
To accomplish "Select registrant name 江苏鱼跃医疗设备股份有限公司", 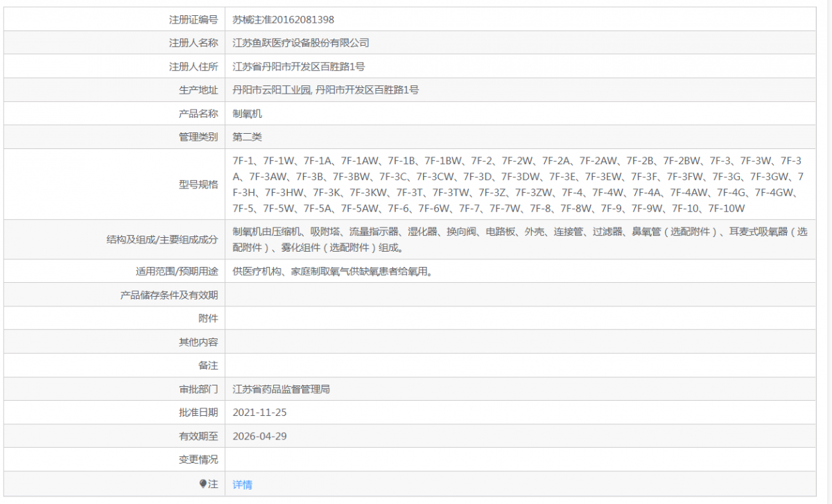I will click(x=301, y=43).
